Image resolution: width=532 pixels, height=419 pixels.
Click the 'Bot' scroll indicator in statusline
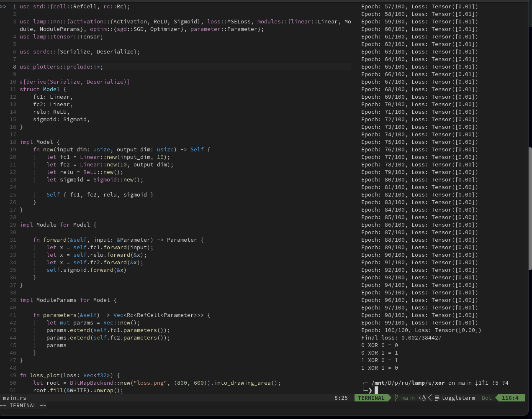tap(487, 398)
